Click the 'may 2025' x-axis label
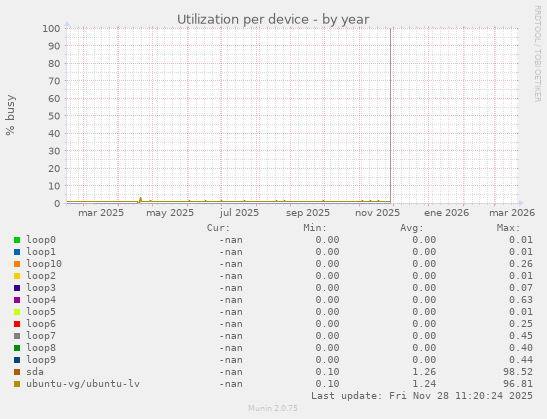Image resolution: width=547 pixels, height=419 pixels. (x=170, y=213)
